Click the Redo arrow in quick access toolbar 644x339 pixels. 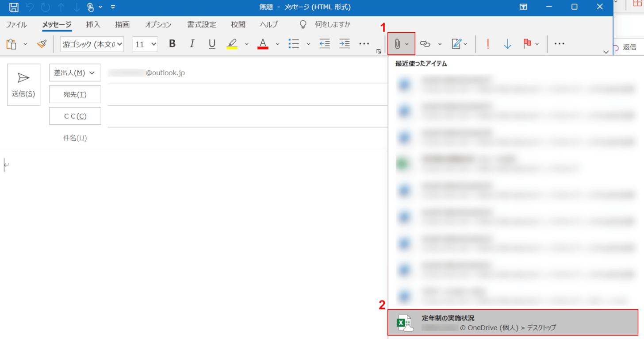[45, 7]
